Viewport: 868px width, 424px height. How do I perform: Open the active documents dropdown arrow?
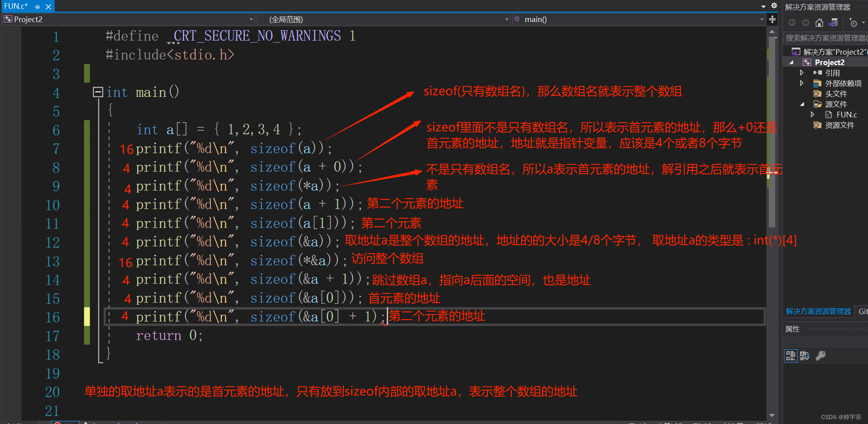[763, 6]
